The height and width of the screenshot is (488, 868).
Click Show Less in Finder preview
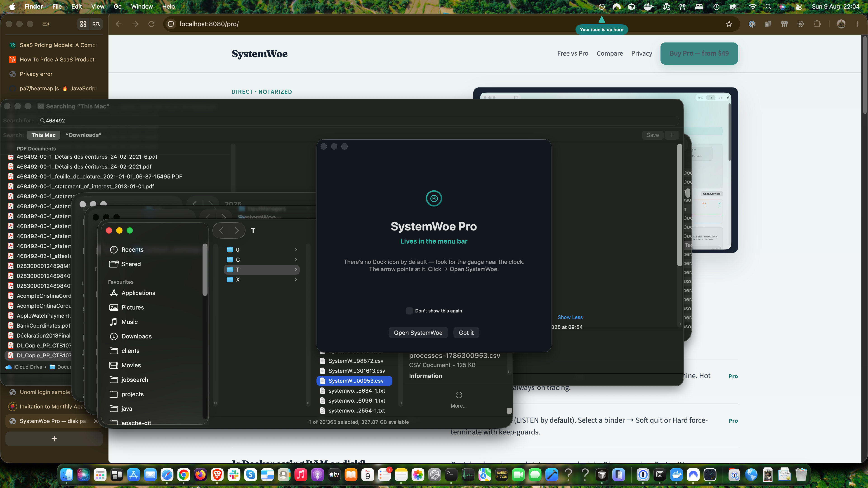pyautogui.click(x=570, y=317)
